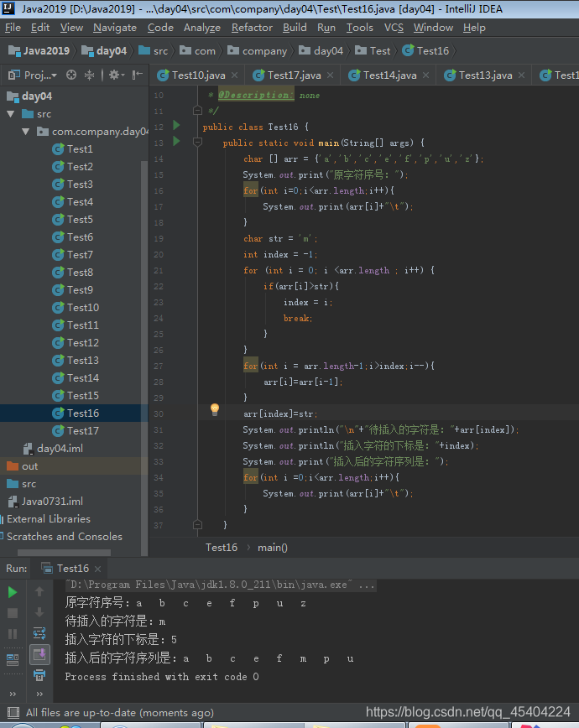Click the Up stack trace arrow
This screenshot has width=579, height=728.
click(39, 591)
